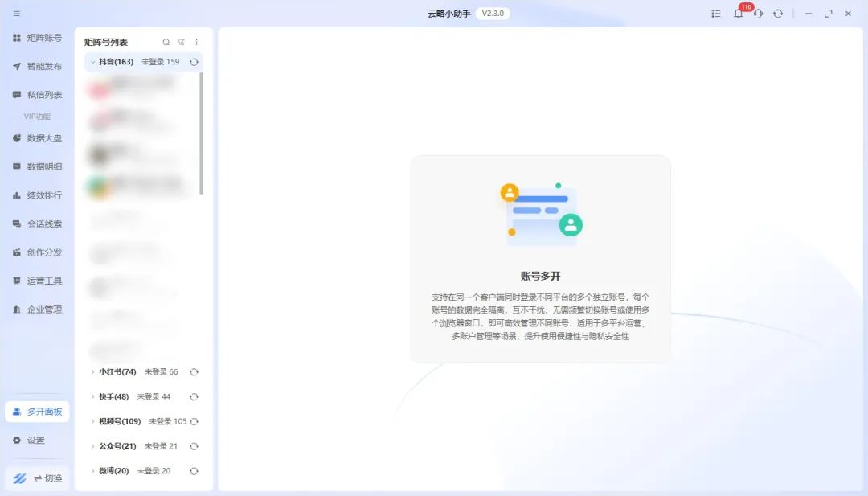Viewport: 868px width, 496px height.
Task: Click the account list vertical scrollbar
Action: pyautogui.click(x=202, y=133)
